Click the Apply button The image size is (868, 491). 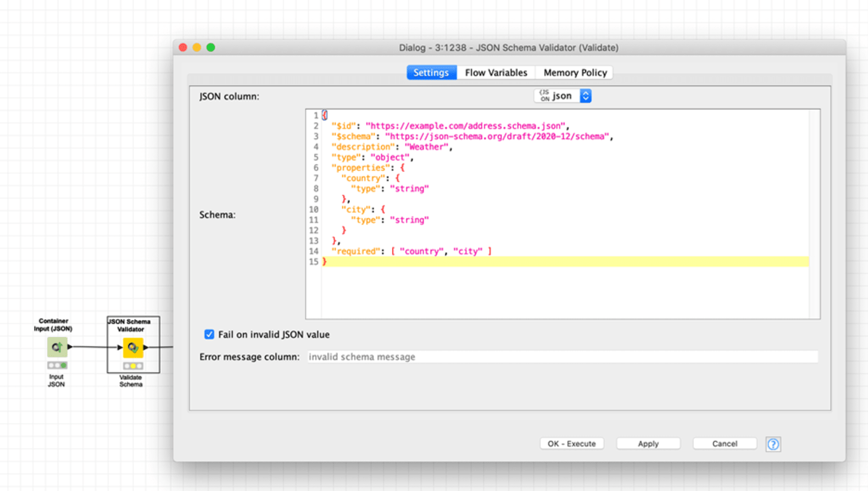coord(648,443)
